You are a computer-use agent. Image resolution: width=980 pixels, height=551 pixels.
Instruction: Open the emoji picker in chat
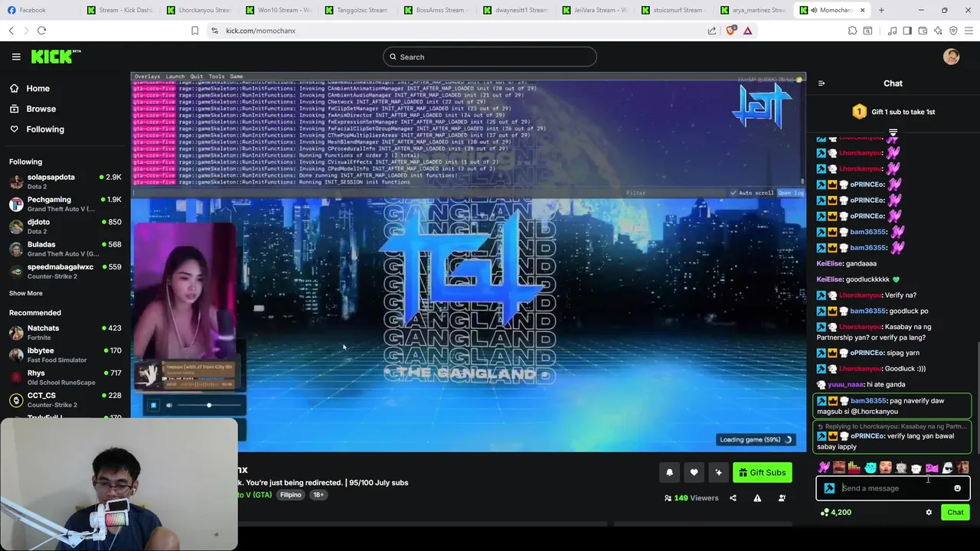click(x=957, y=488)
